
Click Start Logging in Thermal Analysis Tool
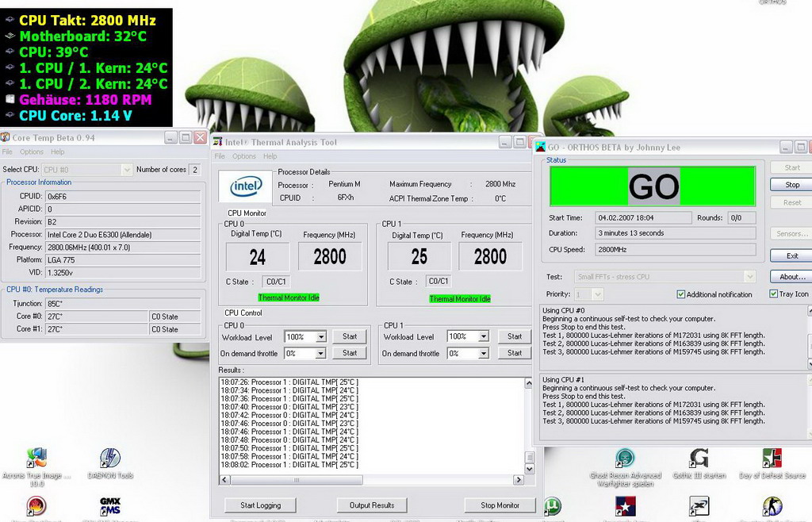pos(260,505)
